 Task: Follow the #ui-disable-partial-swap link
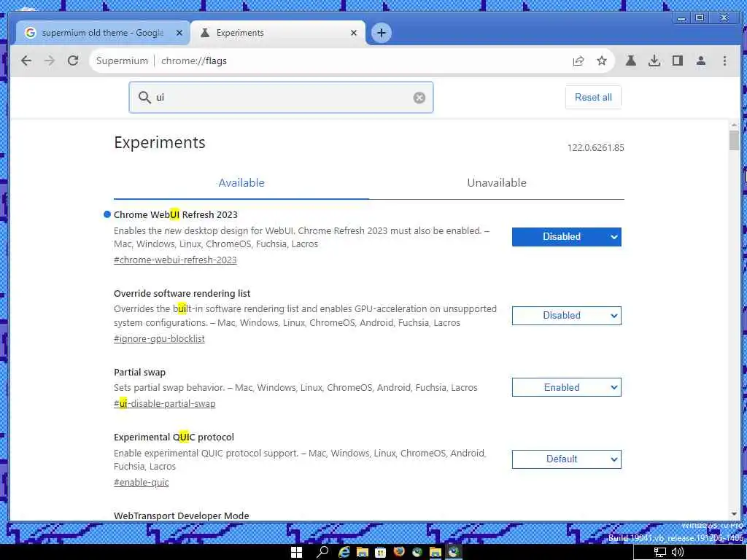coord(164,404)
